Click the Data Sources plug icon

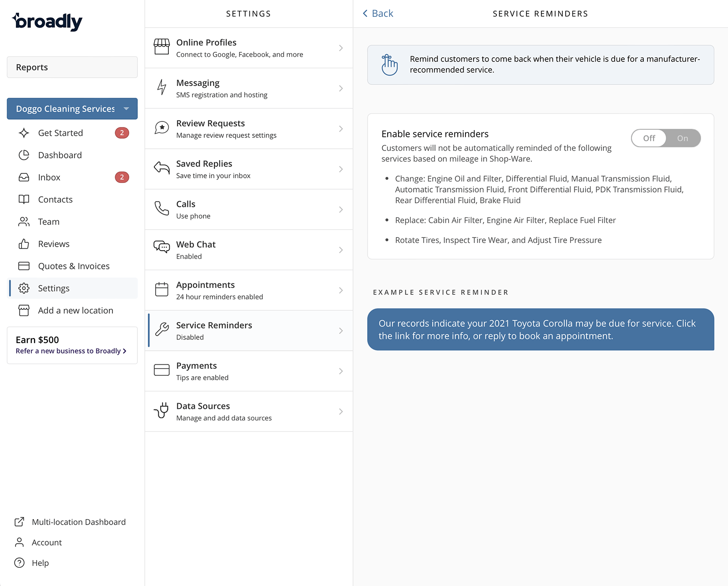click(162, 410)
